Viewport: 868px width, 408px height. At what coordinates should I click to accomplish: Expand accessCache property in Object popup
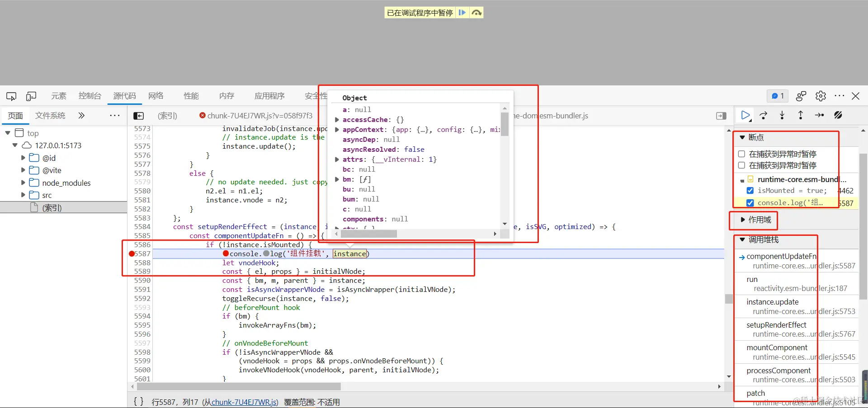pyautogui.click(x=337, y=120)
